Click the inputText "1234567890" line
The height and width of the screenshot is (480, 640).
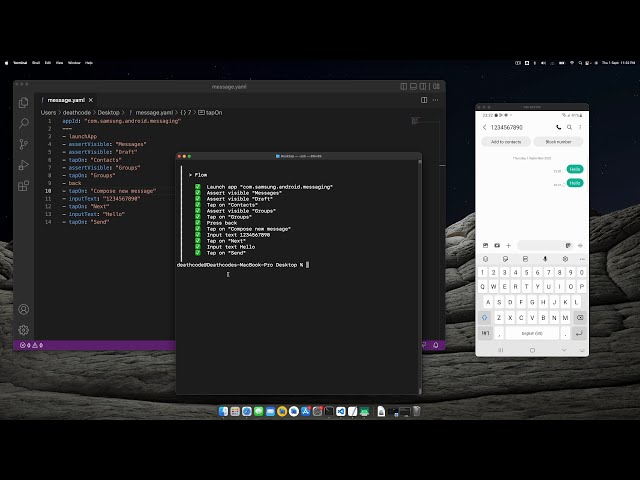point(101,199)
